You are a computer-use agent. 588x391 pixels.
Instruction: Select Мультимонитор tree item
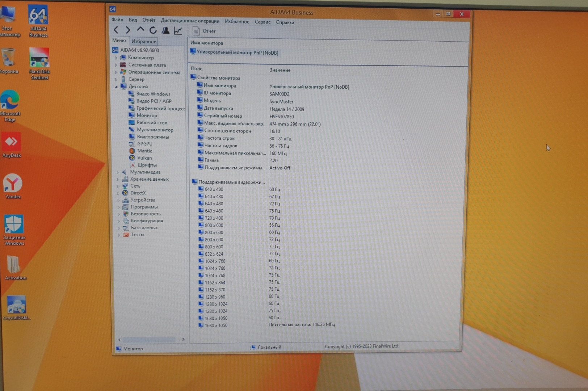[x=151, y=130]
